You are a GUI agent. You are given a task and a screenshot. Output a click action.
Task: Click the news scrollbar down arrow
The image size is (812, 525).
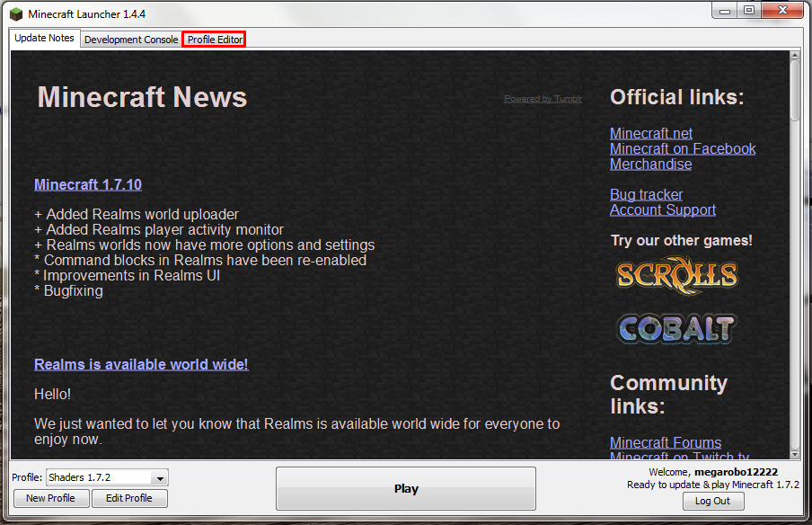point(795,455)
